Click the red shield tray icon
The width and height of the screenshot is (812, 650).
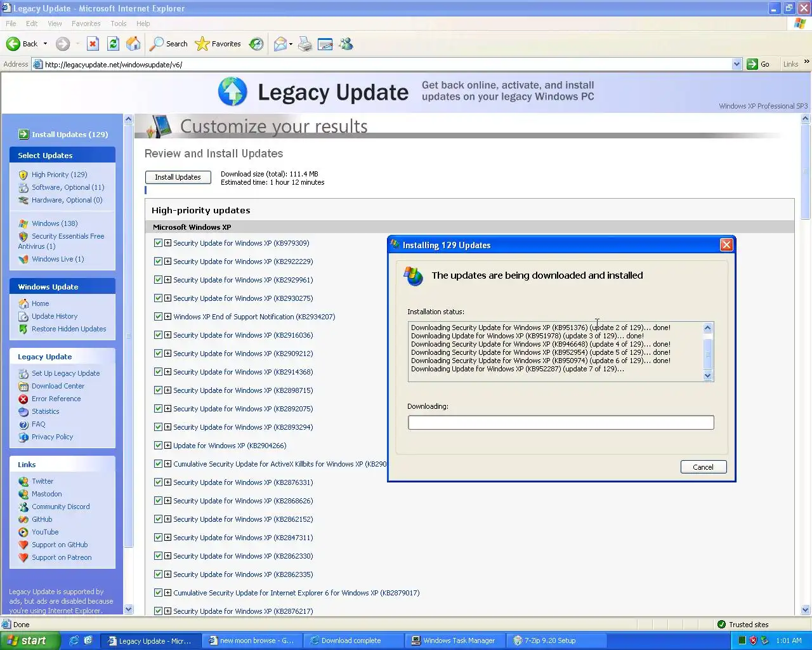click(x=753, y=640)
